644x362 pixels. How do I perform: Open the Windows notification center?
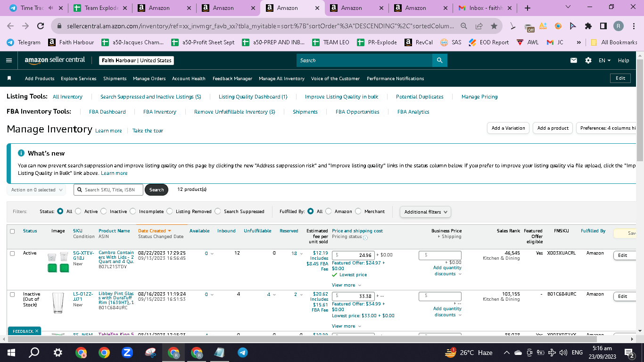(629, 353)
